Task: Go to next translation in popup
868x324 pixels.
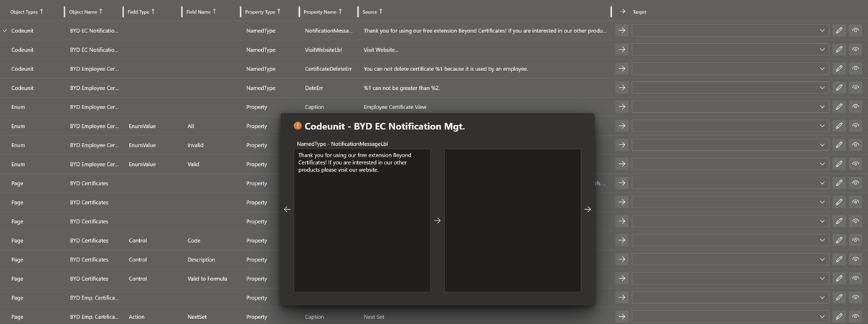Action: pos(588,209)
